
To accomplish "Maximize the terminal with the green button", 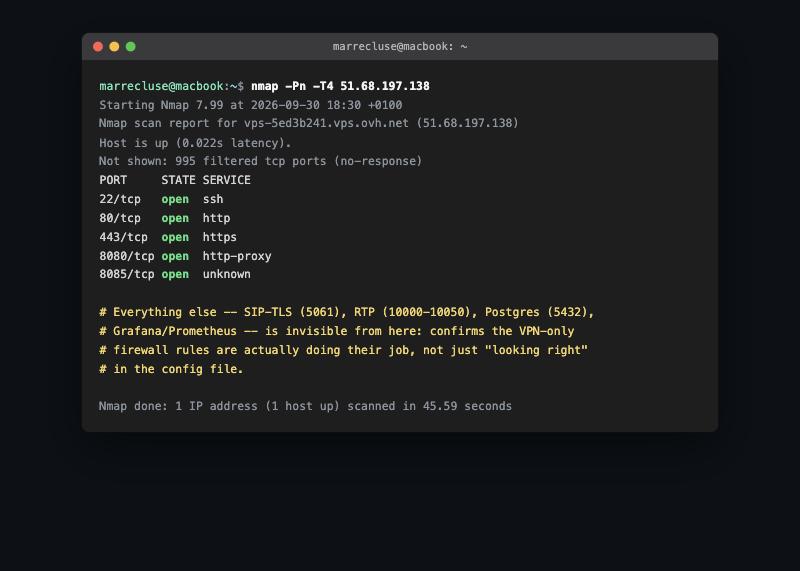I will click(131, 46).
